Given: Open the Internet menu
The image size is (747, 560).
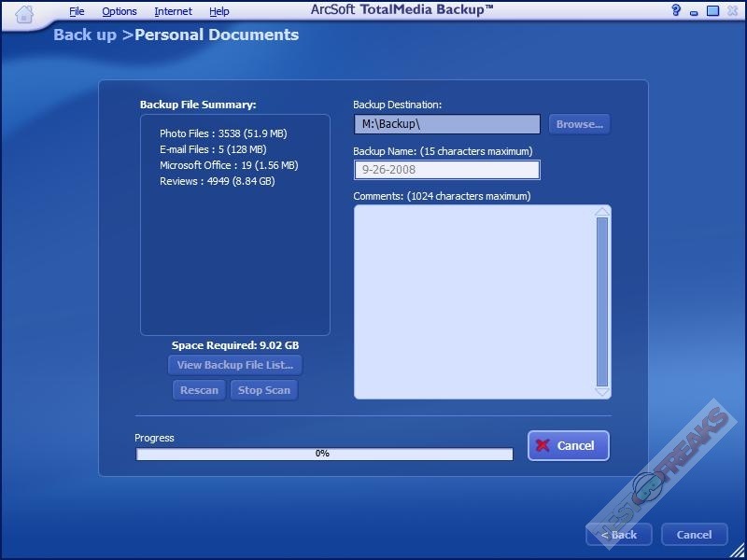Looking at the screenshot, I should (173, 11).
